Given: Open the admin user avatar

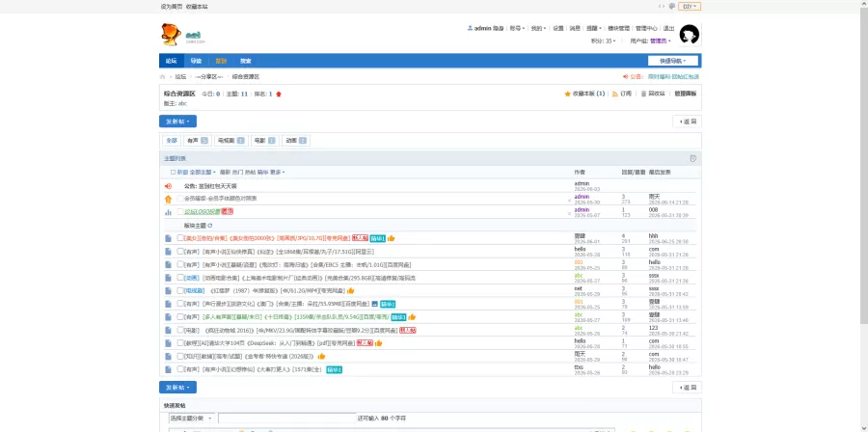Looking at the screenshot, I should click(690, 35).
